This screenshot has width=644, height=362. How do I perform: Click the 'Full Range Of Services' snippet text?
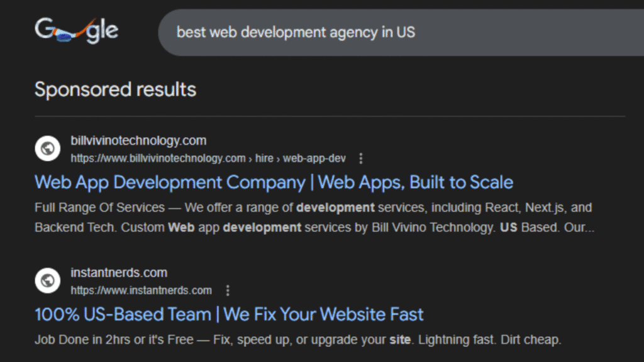99,207
